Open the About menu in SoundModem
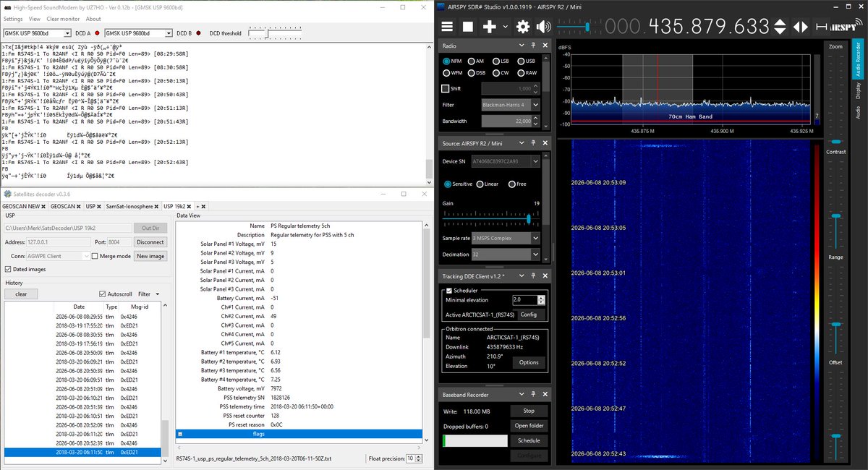The image size is (868, 470). (x=93, y=19)
